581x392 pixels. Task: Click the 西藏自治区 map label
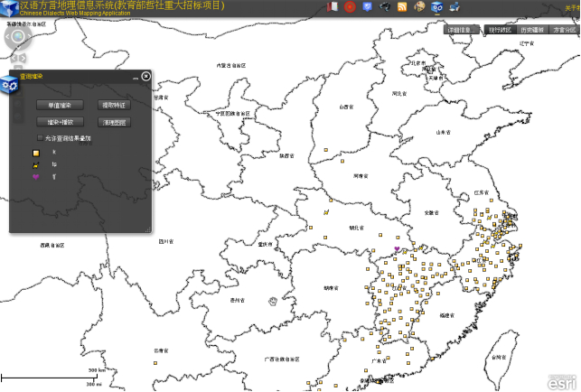[52, 246]
